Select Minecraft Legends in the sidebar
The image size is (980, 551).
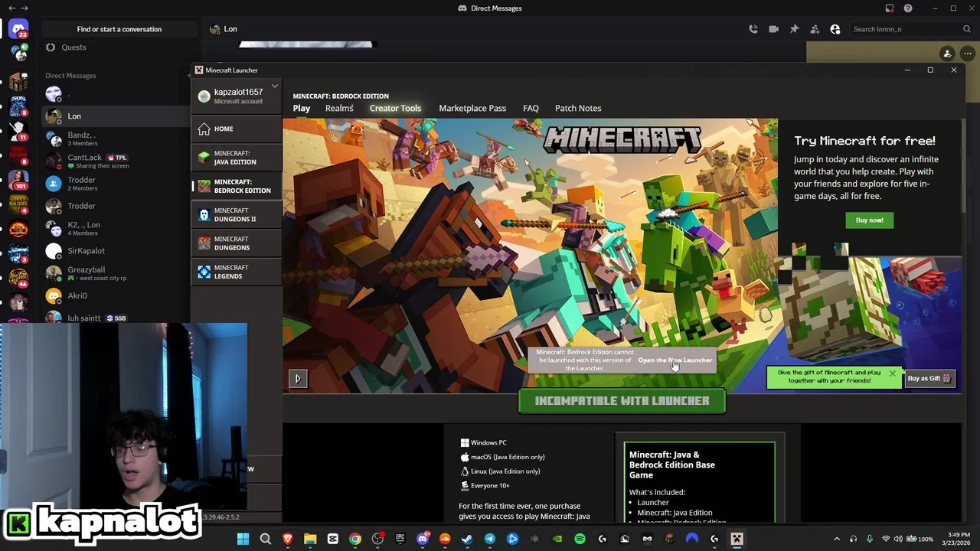237,272
